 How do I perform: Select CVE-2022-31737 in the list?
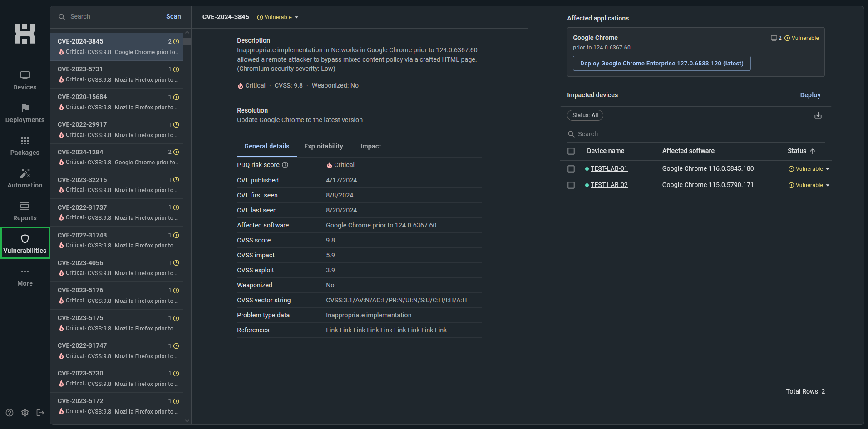(117, 213)
